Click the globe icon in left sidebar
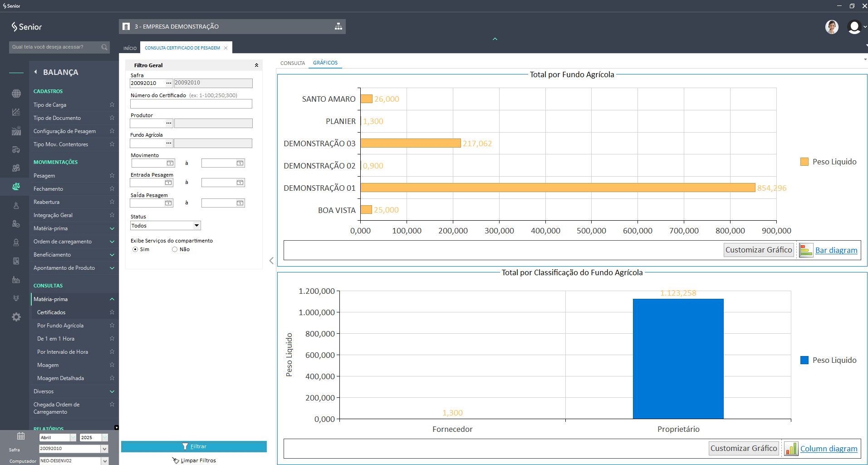Image resolution: width=868 pixels, height=465 pixels. (16, 94)
